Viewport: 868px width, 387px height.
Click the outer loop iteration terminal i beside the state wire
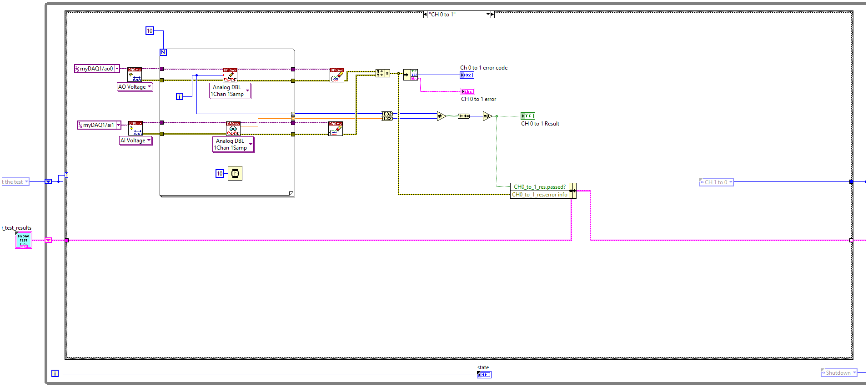click(x=55, y=373)
